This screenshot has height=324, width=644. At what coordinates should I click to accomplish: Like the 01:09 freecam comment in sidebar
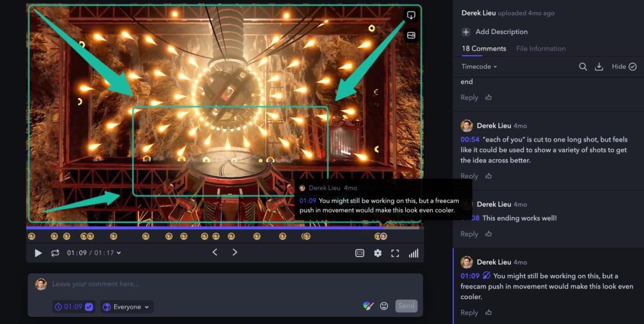488,312
